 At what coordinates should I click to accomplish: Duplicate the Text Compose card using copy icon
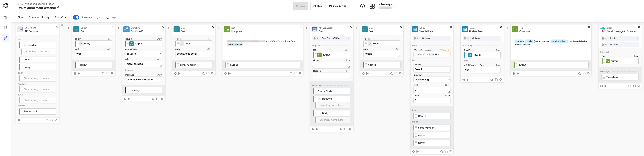[x=296, y=73]
